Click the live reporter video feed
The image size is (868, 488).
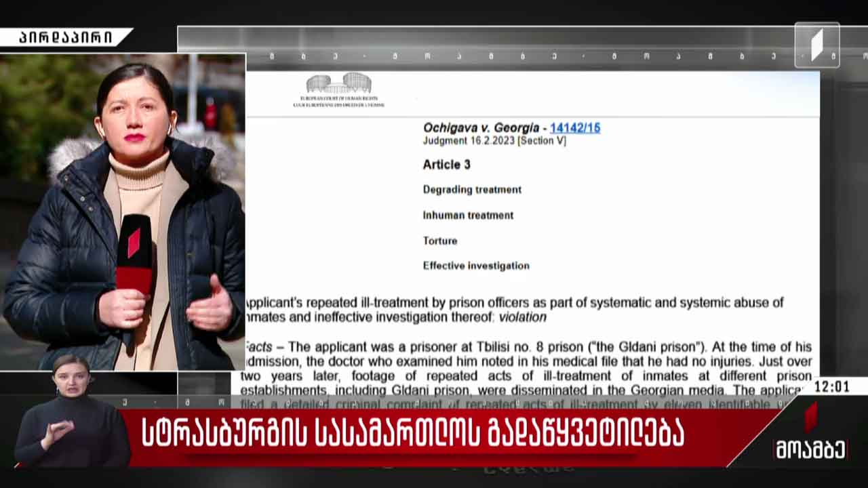[123, 212]
